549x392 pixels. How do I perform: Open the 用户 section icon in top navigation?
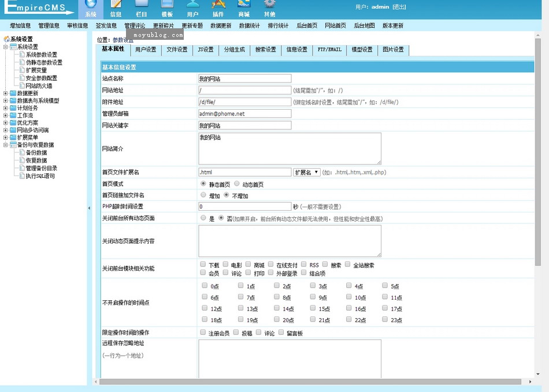(x=192, y=4)
